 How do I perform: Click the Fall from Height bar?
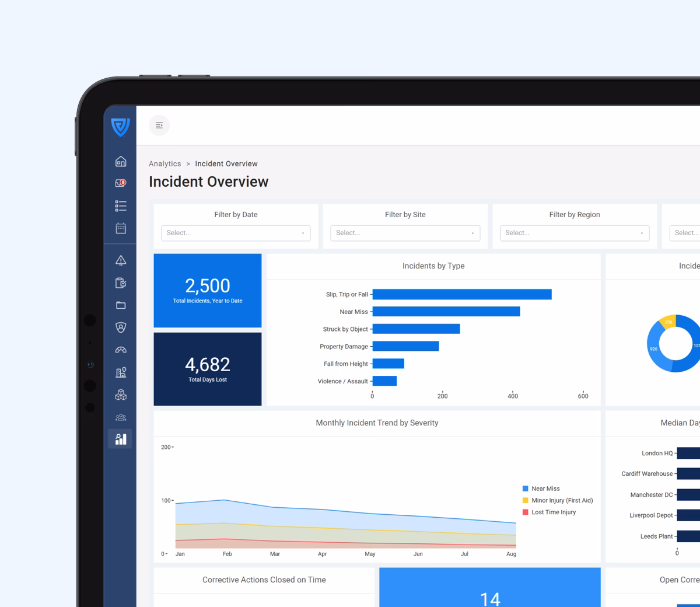tap(388, 364)
